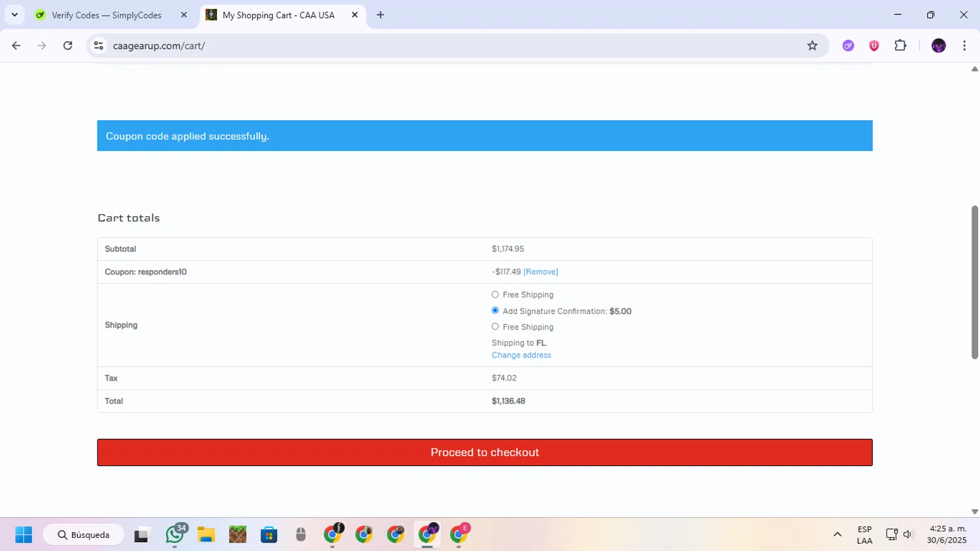Open the first Chrome taskbar icon
Viewport: 980px width, 551px height.
[333, 535]
